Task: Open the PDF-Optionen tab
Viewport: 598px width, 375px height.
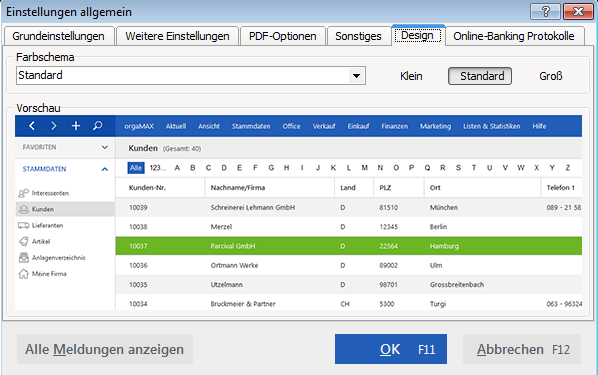Action: [283, 36]
